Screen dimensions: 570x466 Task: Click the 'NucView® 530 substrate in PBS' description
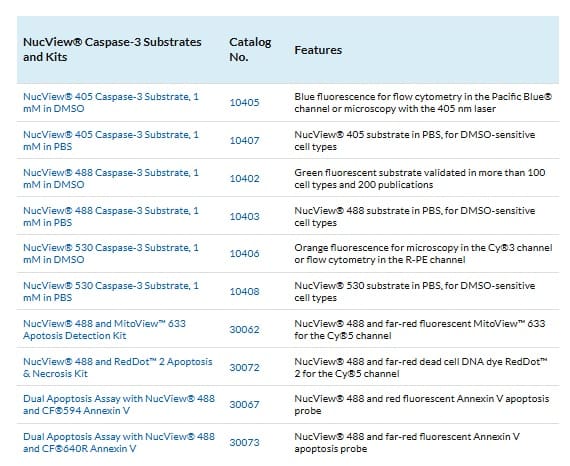pos(415,292)
